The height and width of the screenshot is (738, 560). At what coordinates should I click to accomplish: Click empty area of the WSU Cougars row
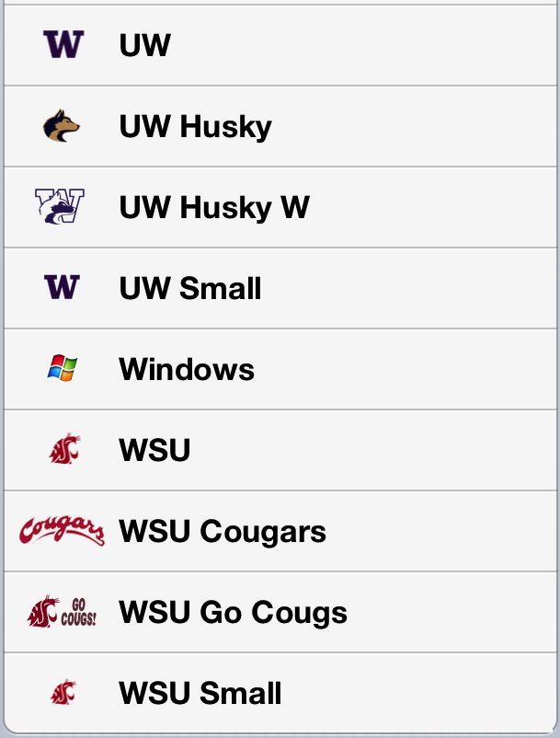click(442, 531)
